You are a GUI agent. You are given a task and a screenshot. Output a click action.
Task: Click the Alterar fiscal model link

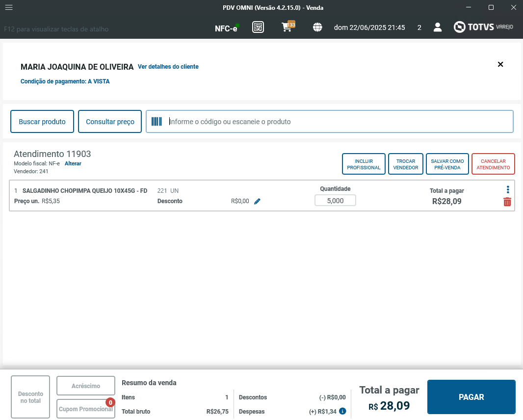pos(73,163)
